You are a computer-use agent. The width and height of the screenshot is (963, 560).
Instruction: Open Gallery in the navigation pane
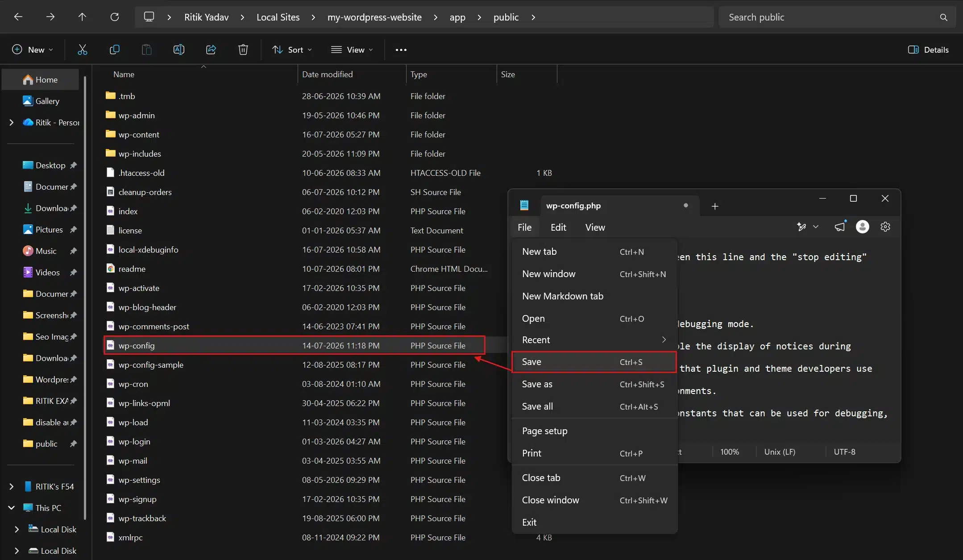41,101
